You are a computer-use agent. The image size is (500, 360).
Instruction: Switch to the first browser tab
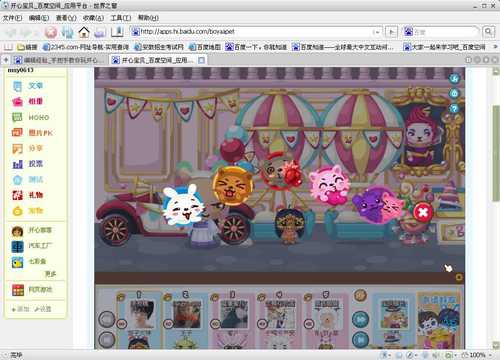tap(60, 60)
